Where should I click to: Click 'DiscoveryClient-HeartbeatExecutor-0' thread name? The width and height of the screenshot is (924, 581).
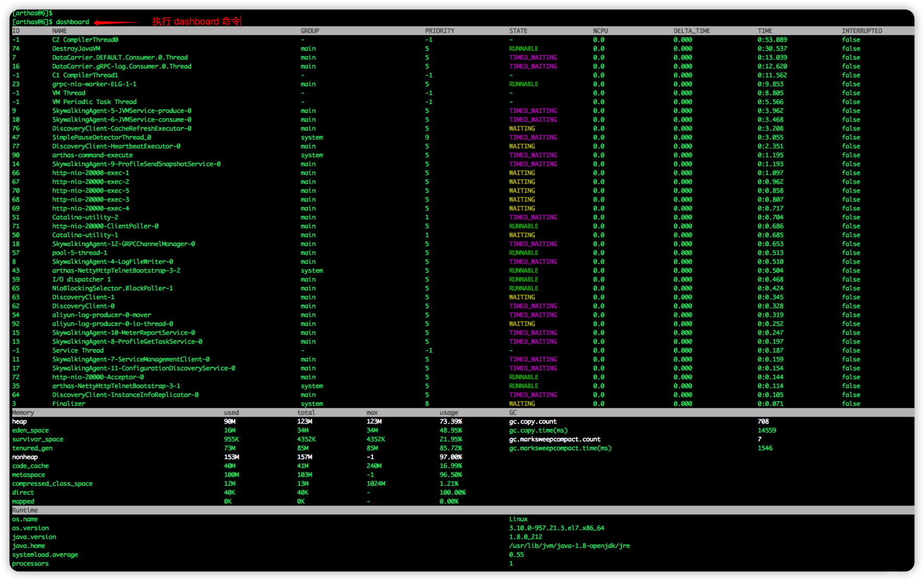116,146
